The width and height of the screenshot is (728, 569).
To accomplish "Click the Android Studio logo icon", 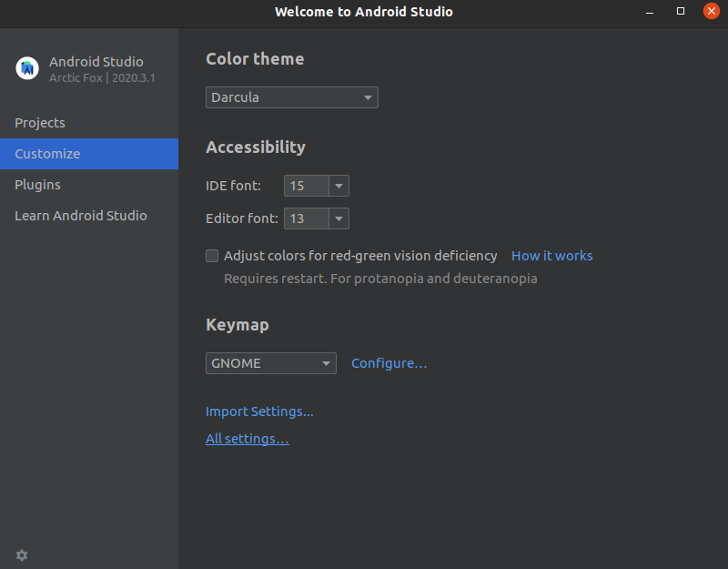I will [27, 68].
